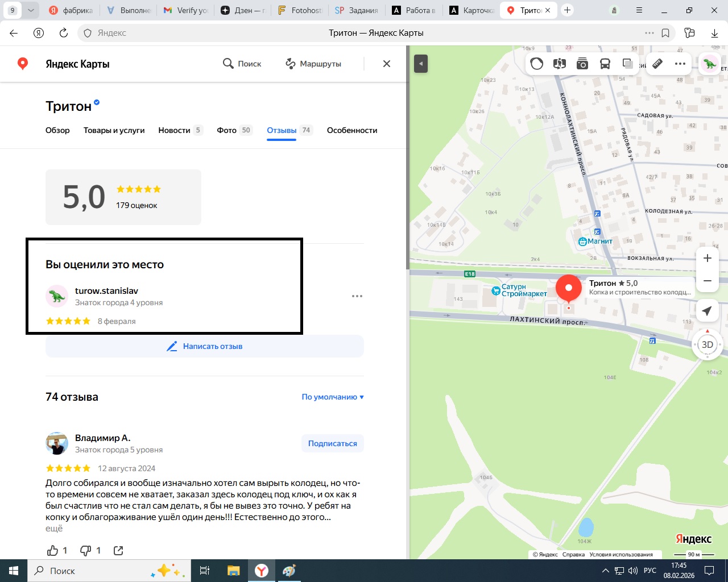Screen dimensions: 728x582
Task: Open the browser hamburger main menu
Action: click(x=639, y=10)
